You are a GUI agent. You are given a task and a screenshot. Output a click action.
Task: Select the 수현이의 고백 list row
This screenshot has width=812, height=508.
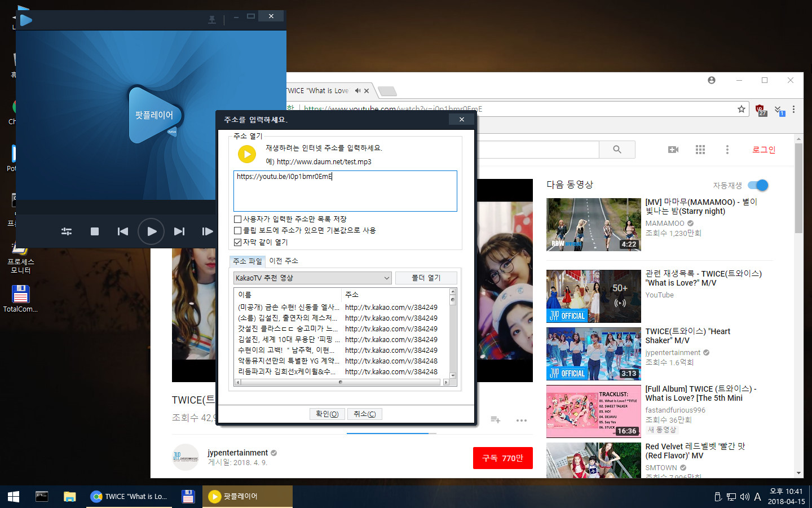click(342, 351)
